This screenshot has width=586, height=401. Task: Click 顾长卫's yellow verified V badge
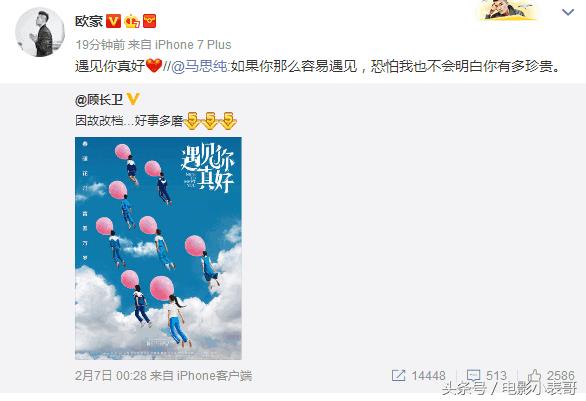[x=133, y=99]
